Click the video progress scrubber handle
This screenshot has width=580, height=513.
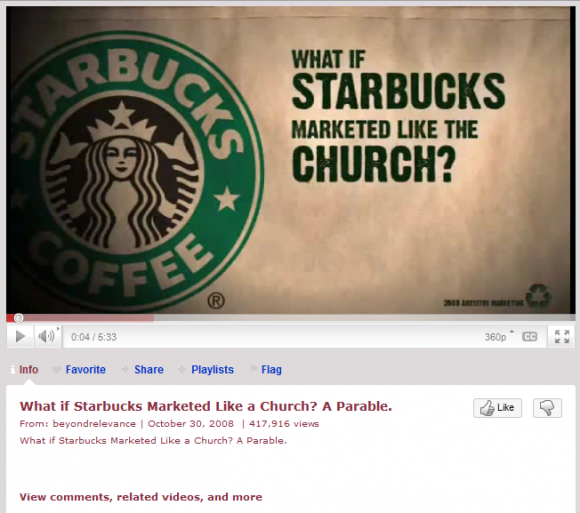tap(18, 318)
